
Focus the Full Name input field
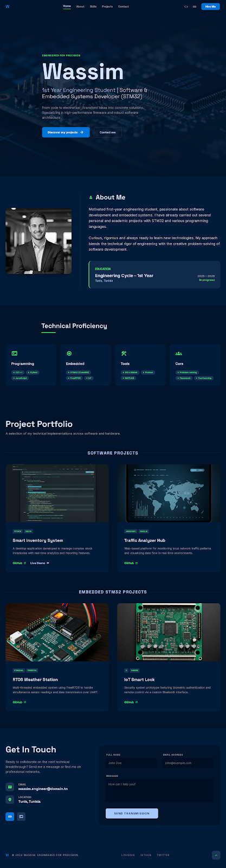pyautogui.click(x=131, y=763)
